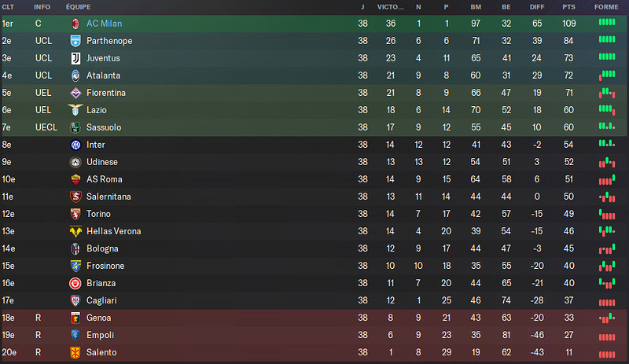This screenshot has height=364, width=629.
Task: Sort standings by ÉQUIPE column header
Action: [78, 7]
